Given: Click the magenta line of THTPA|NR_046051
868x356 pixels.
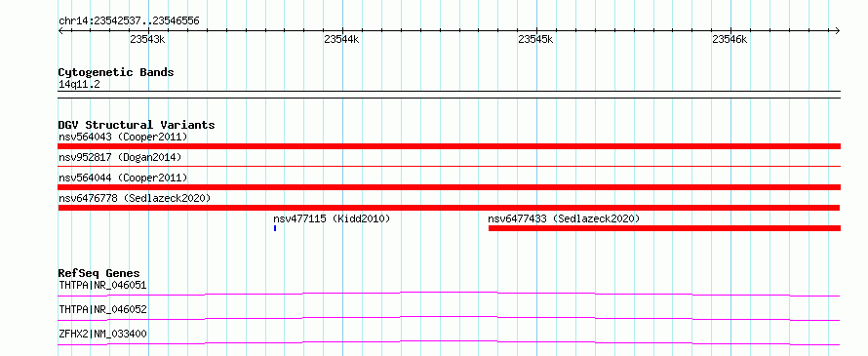Looking at the screenshot, I should coord(449,294).
